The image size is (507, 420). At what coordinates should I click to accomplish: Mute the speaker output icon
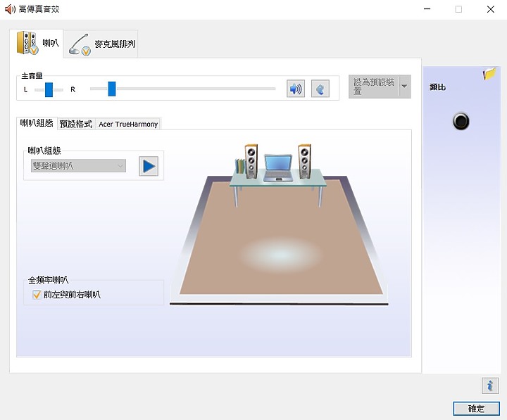pyautogui.click(x=296, y=89)
